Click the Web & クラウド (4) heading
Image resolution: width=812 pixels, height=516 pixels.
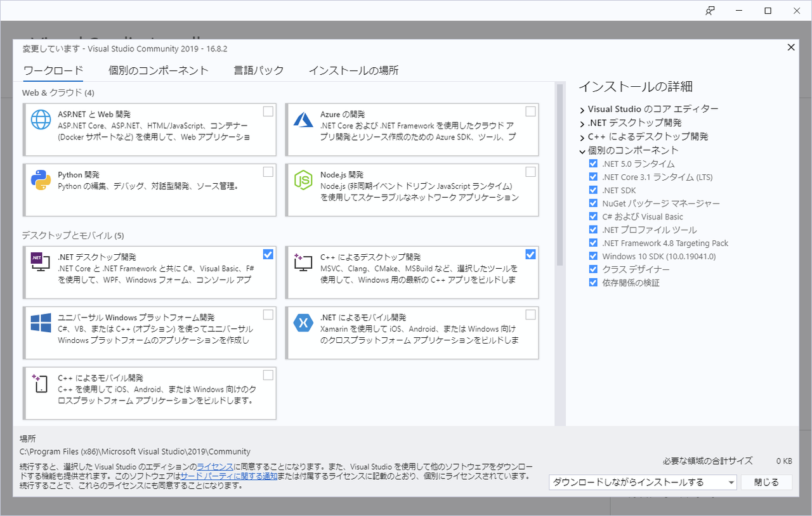click(x=58, y=93)
